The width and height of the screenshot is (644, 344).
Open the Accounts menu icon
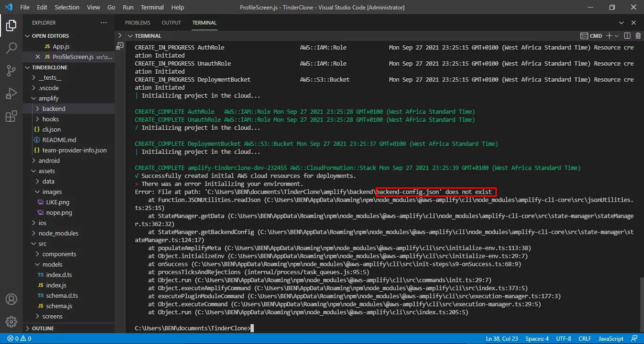point(11,299)
